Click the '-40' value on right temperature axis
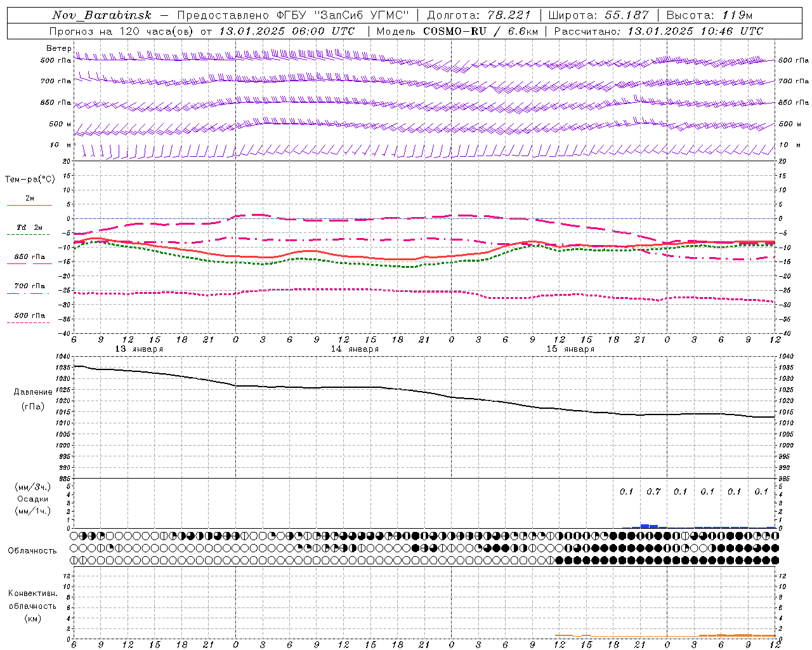Viewport: 812px width, 650px height. (785, 333)
